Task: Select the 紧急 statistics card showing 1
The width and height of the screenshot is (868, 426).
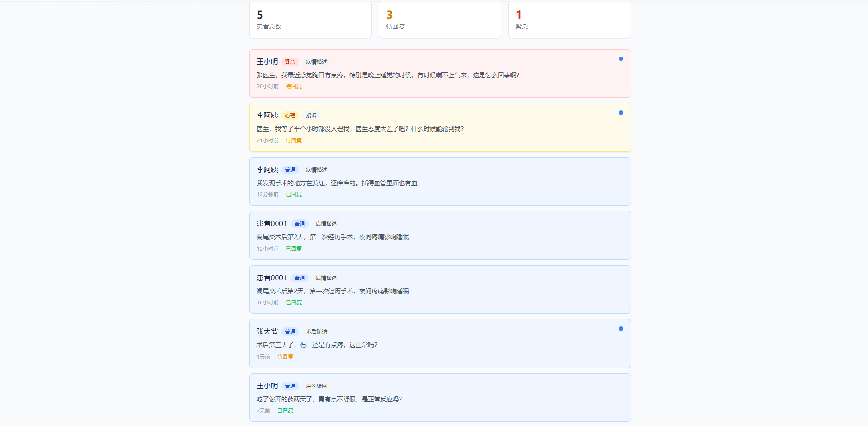Action: [x=569, y=20]
